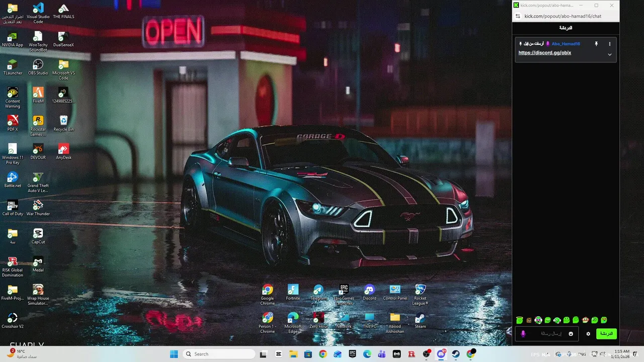The height and width of the screenshot is (362, 644).
Task: Select the FiveM desktop icon
Action: (38, 96)
